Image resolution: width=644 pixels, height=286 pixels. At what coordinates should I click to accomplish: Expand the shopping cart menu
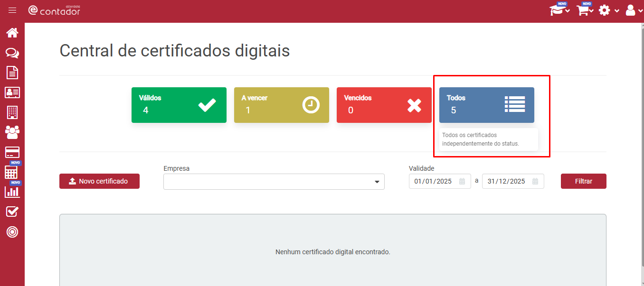(585, 10)
